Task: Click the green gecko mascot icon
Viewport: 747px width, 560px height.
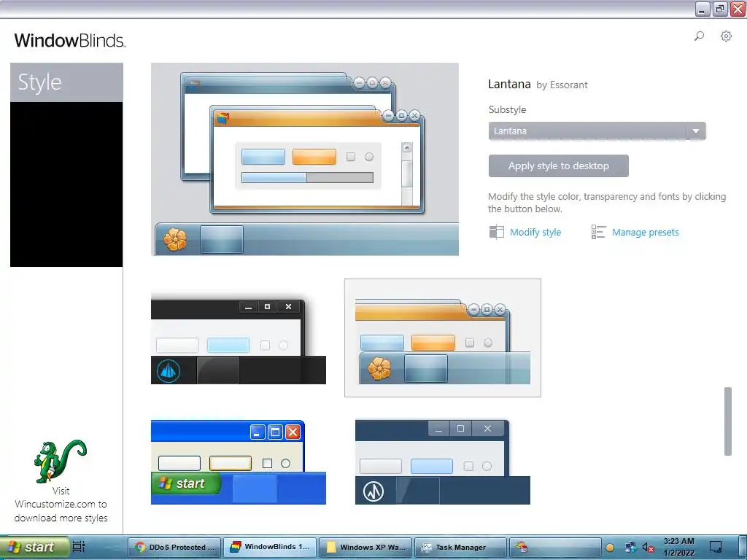Action: [x=60, y=461]
